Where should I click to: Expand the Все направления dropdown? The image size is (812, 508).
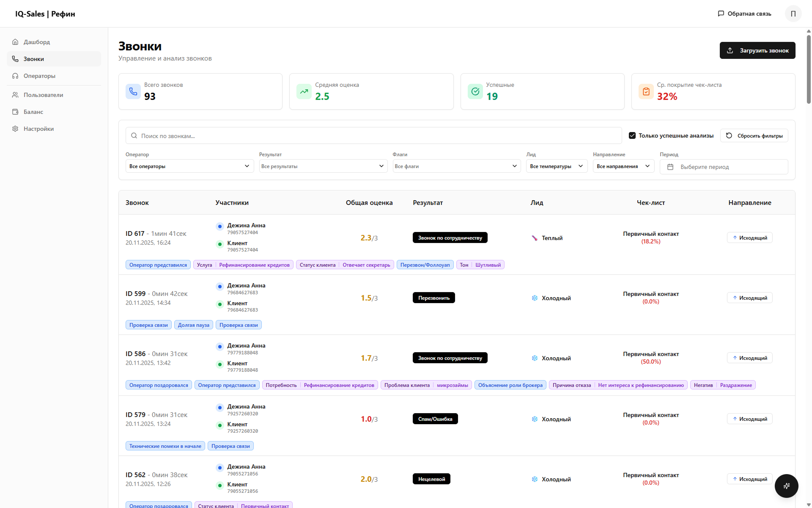pos(623,166)
